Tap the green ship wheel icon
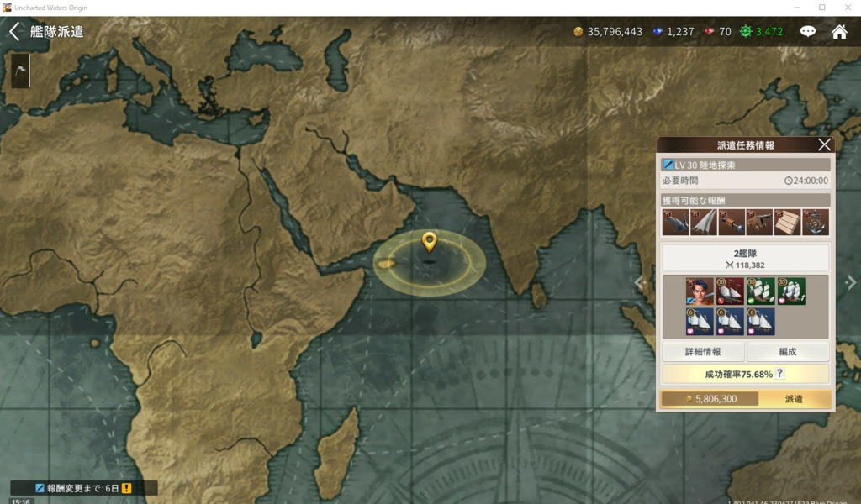This screenshot has height=504, width=861. tap(745, 32)
